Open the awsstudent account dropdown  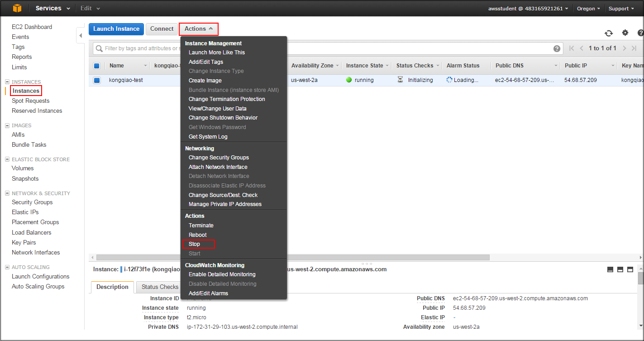click(528, 9)
